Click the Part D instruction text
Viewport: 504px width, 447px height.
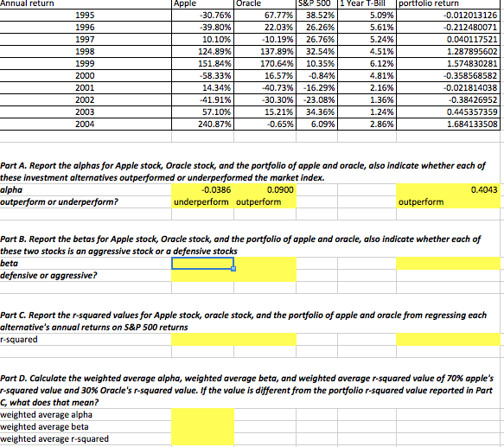click(246, 390)
